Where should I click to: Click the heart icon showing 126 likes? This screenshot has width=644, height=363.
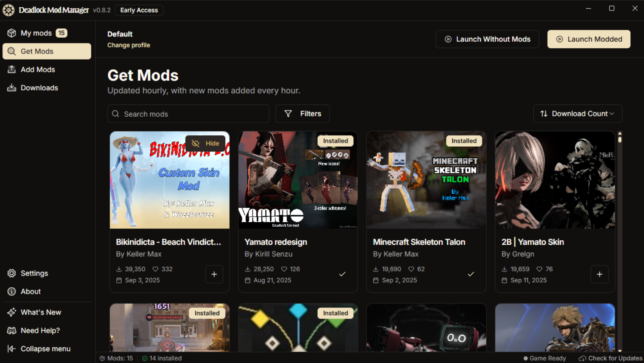284,269
